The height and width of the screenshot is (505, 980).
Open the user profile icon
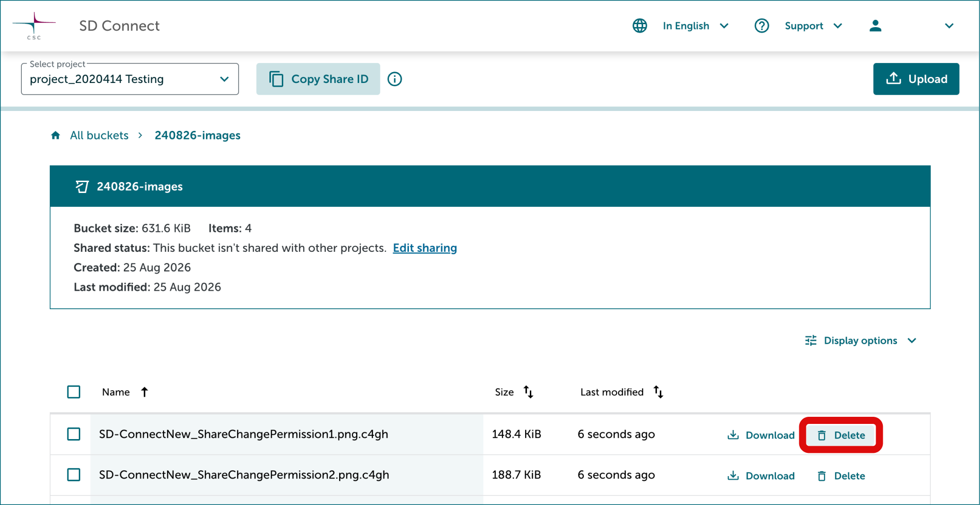[x=875, y=26]
